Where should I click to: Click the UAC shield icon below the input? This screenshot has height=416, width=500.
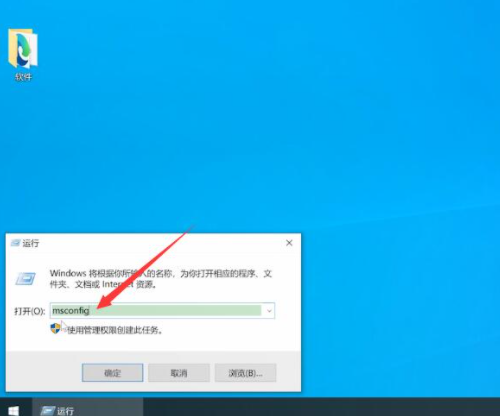pos(55,328)
